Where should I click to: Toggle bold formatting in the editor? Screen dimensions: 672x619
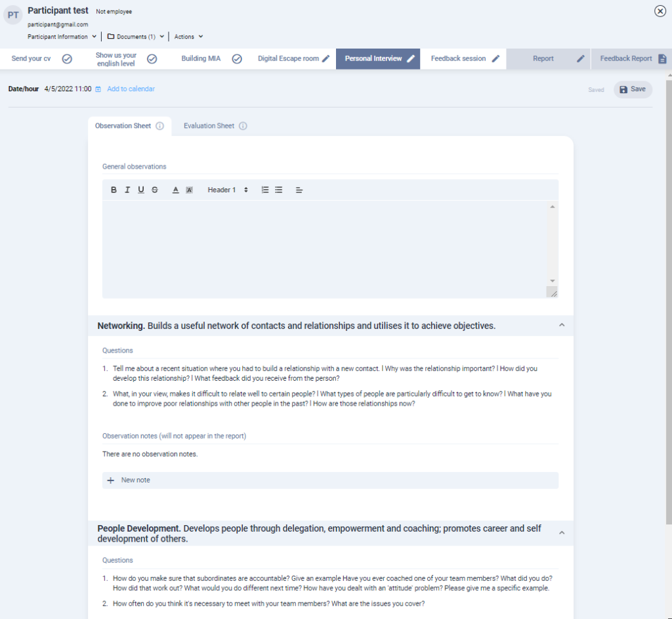114,190
